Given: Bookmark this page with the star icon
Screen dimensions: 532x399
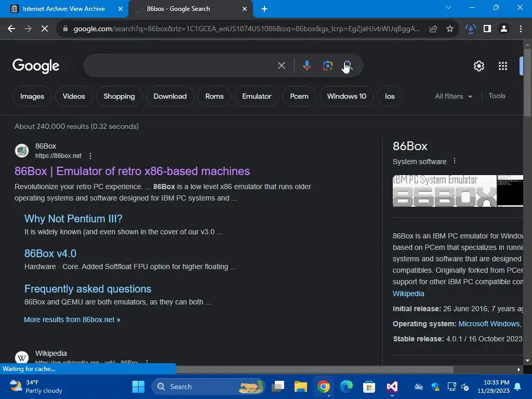Looking at the screenshot, I should 450,29.
